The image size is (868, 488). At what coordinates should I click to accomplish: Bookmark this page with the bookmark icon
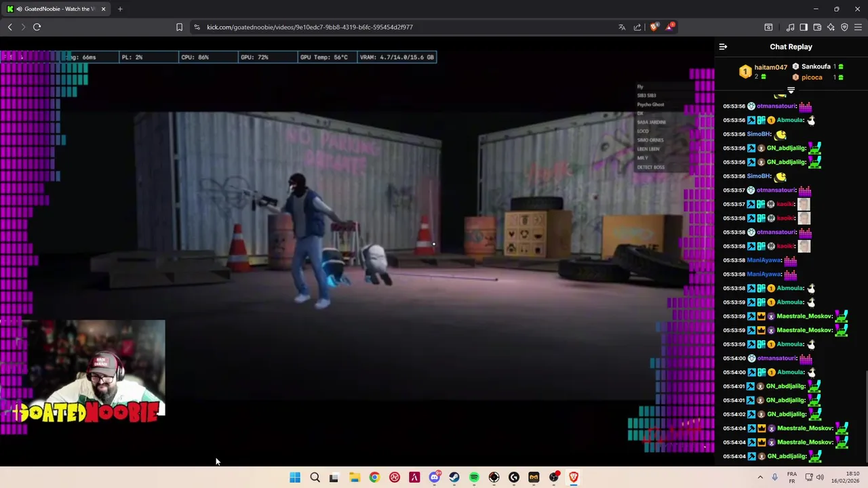click(x=179, y=27)
